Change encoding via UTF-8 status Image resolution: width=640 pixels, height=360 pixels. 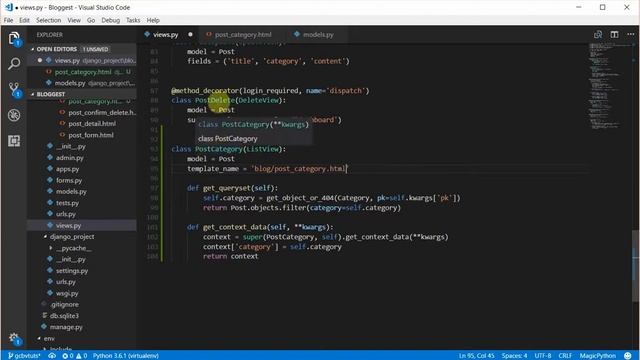[543, 356]
